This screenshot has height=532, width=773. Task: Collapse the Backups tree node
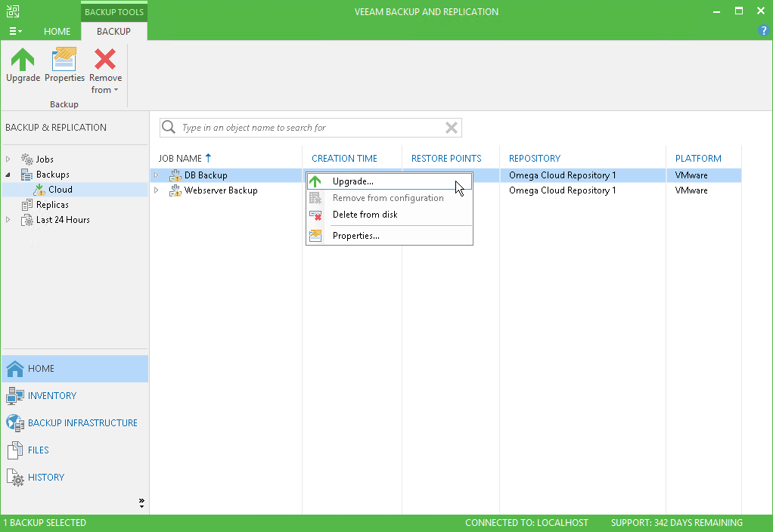8,175
